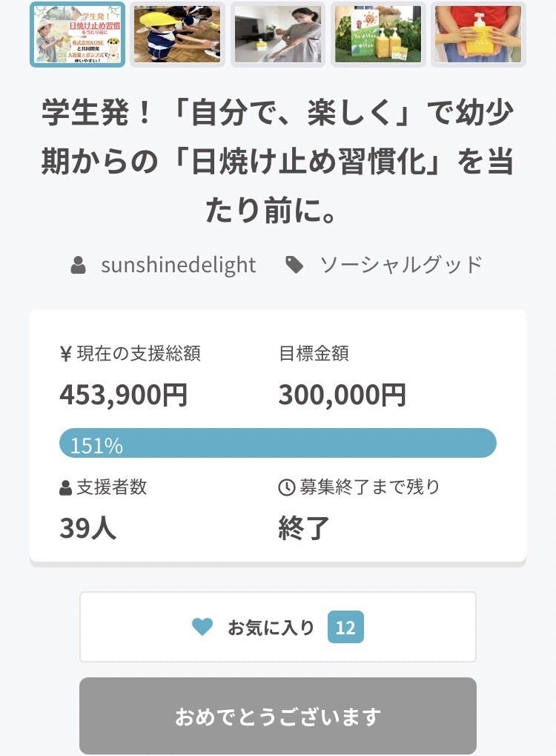
Task: Click the 453,900円 total amount
Action: pos(123,395)
